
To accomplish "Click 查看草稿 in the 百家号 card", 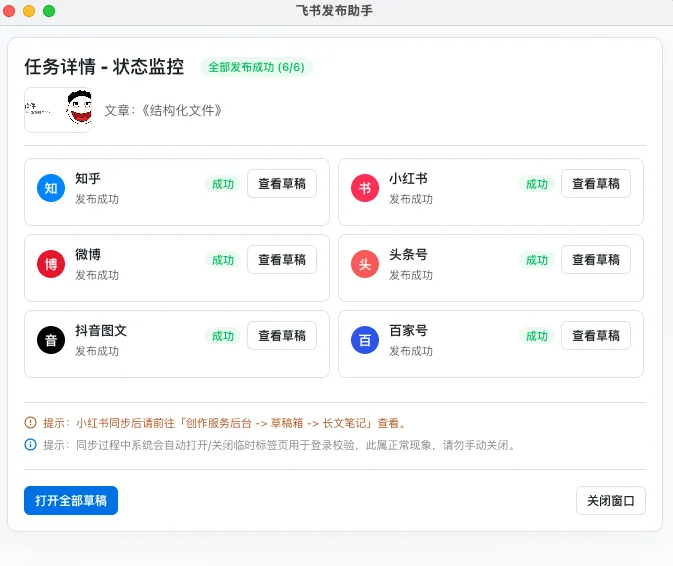I will 596,336.
